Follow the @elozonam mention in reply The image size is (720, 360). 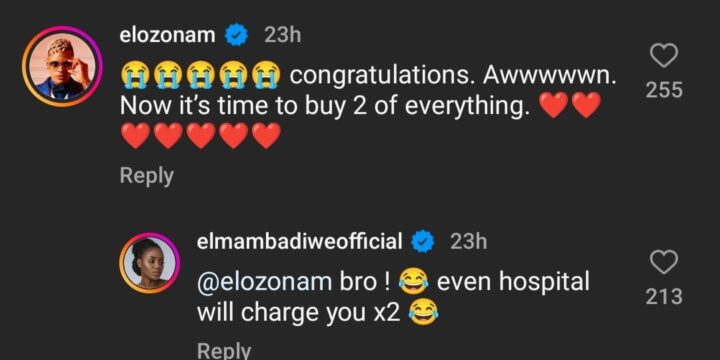pos(264,283)
